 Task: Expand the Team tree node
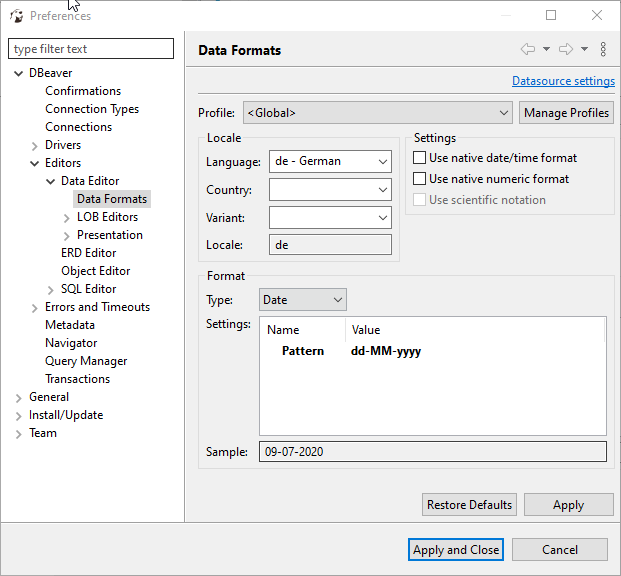(x=18, y=434)
